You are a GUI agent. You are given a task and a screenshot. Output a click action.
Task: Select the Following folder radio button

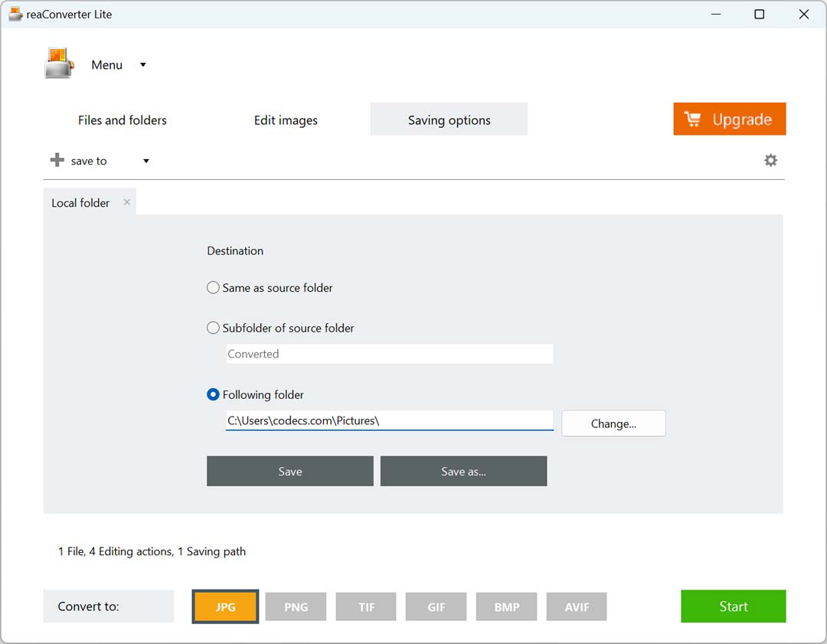pyautogui.click(x=213, y=394)
